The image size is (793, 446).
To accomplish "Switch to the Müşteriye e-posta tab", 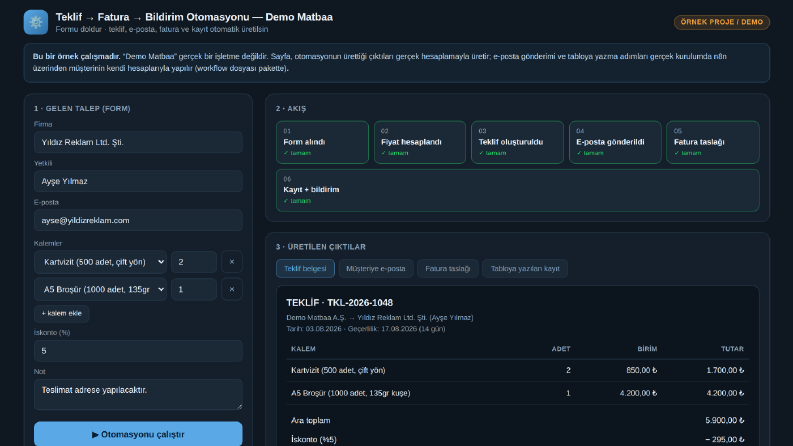I will pyautogui.click(x=376, y=269).
